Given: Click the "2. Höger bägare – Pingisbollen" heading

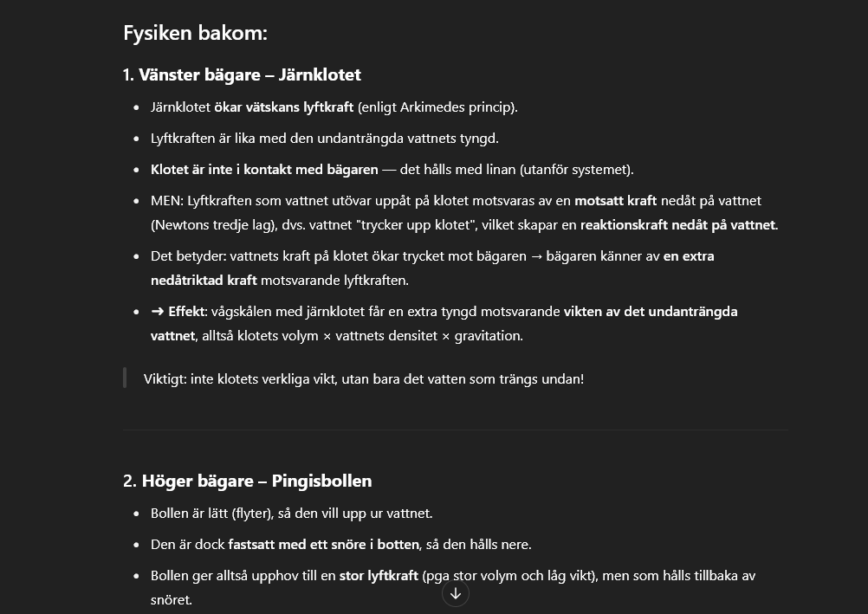Looking at the screenshot, I should [247, 481].
